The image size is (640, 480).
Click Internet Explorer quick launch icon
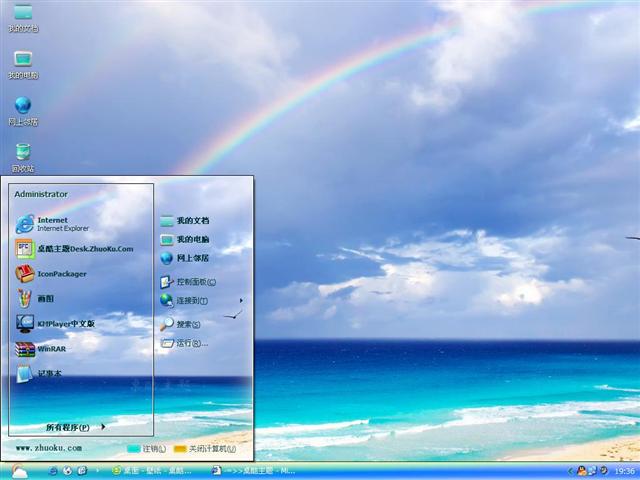click(53, 471)
